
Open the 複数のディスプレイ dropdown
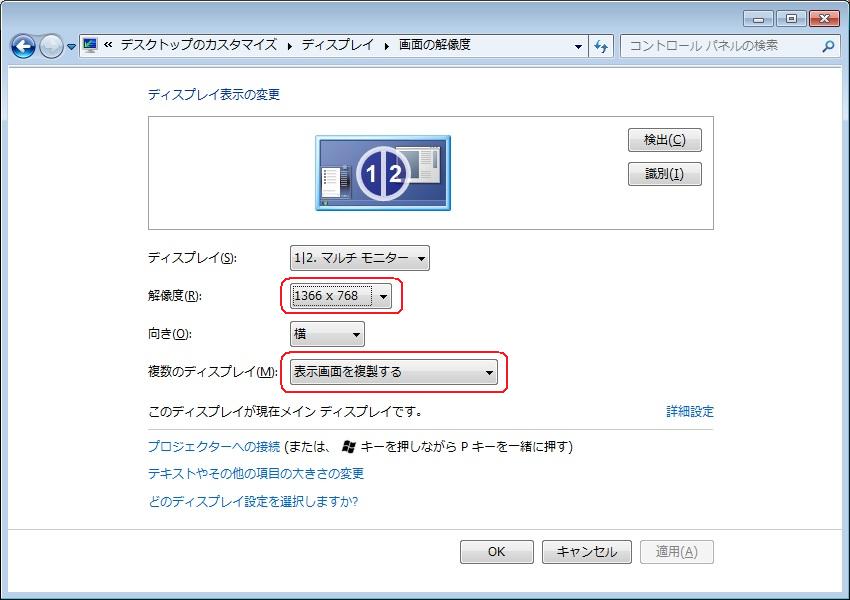coord(393,372)
